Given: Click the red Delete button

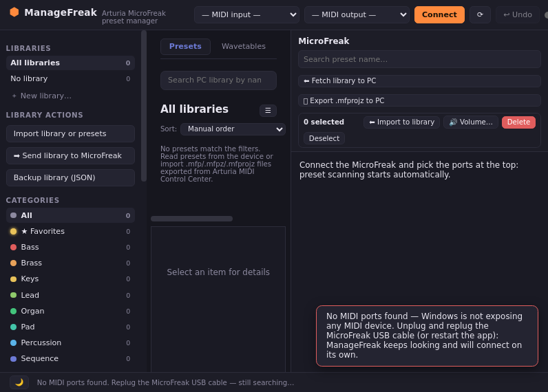Looking at the screenshot, I should [518, 122].
